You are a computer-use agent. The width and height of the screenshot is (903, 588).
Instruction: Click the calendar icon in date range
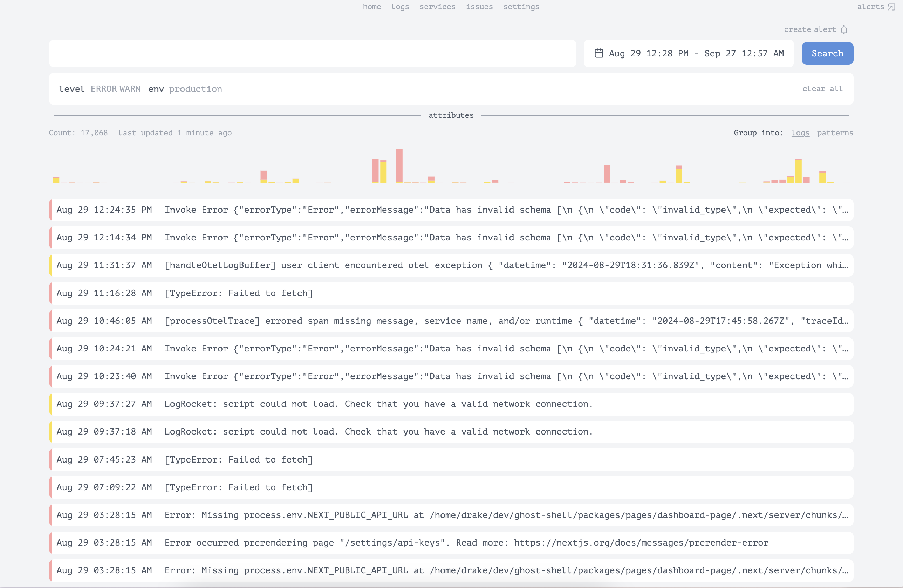coord(599,53)
